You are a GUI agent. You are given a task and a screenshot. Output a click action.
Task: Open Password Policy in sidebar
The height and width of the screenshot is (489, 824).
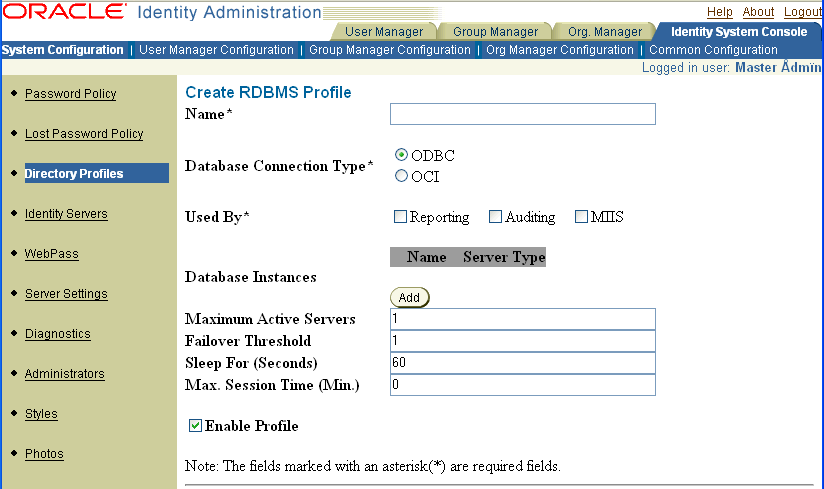(70, 93)
